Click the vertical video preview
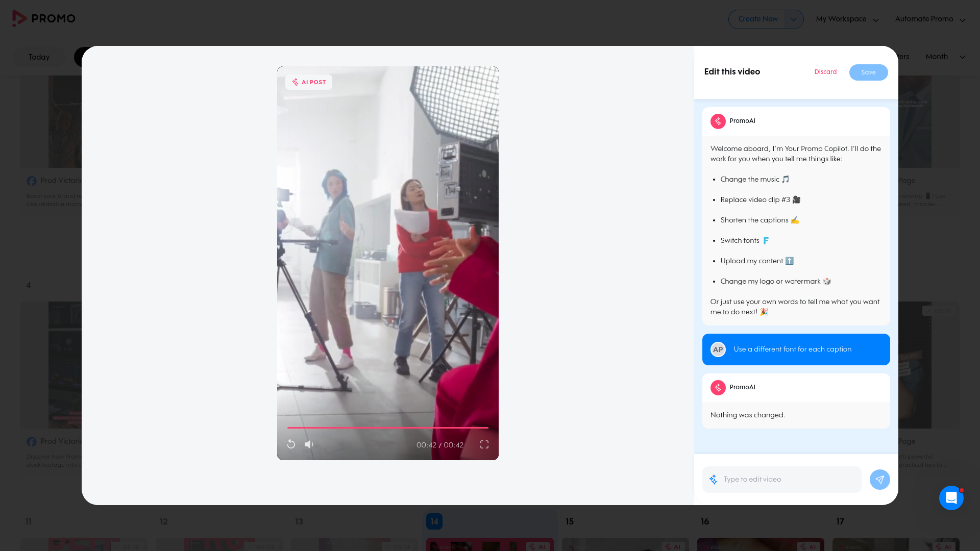The width and height of the screenshot is (980, 551). click(388, 263)
